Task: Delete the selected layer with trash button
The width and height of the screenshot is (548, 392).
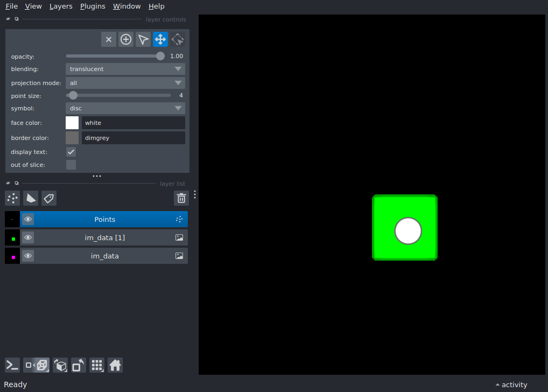Action: pos(181,198)
